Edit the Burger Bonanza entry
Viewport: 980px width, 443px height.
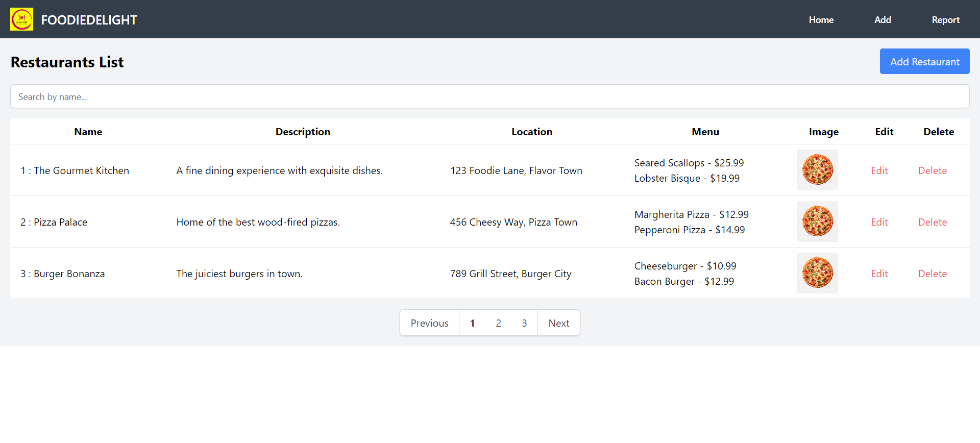[879, 274]
